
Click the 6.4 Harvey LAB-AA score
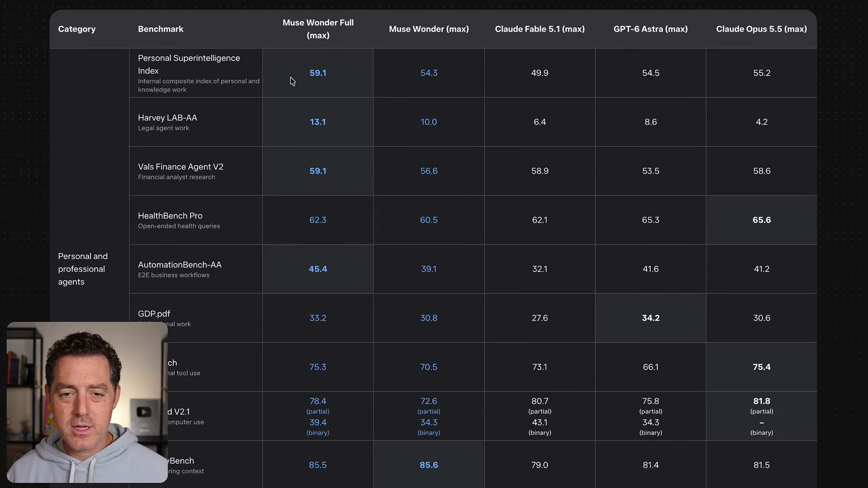coord(540,122)
